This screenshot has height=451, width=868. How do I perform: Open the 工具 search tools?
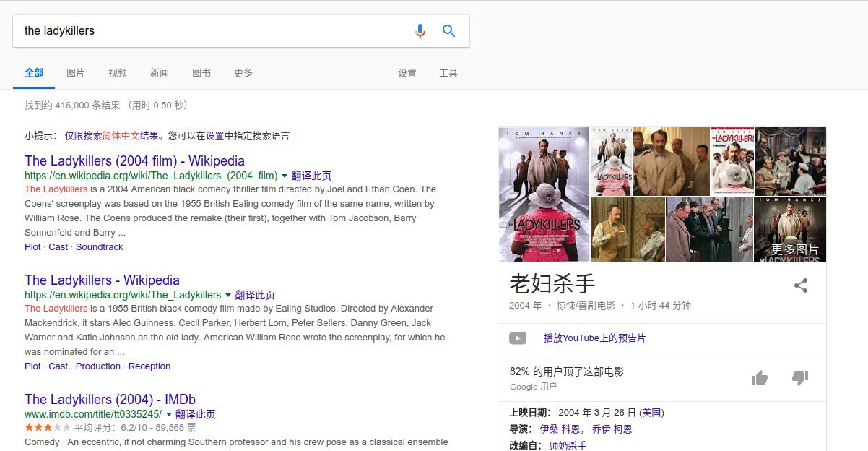point(448,73)
